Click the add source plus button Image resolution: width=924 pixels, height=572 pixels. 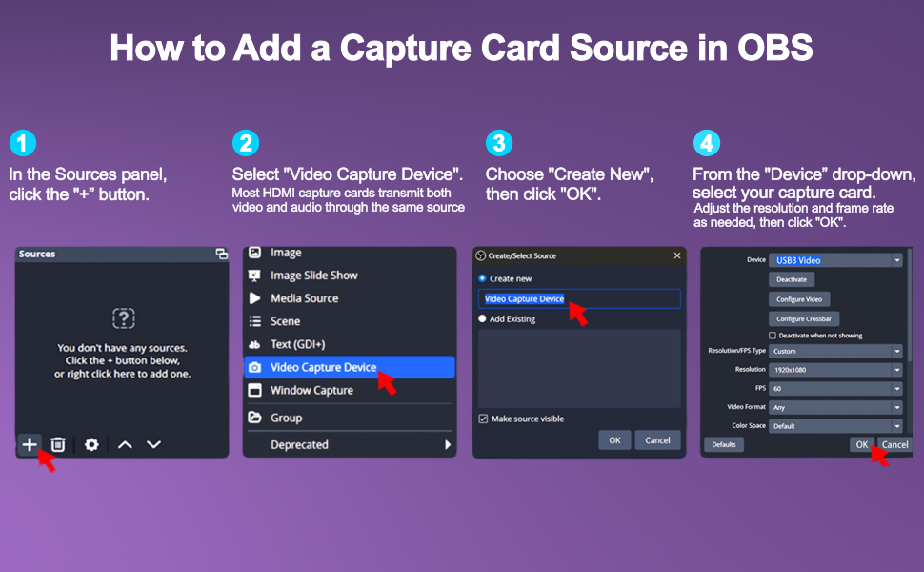(30, 444)
